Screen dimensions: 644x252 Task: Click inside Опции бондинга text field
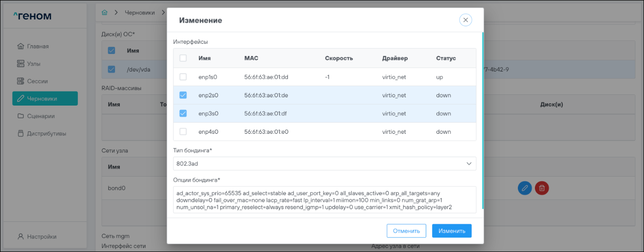point(324,200)
